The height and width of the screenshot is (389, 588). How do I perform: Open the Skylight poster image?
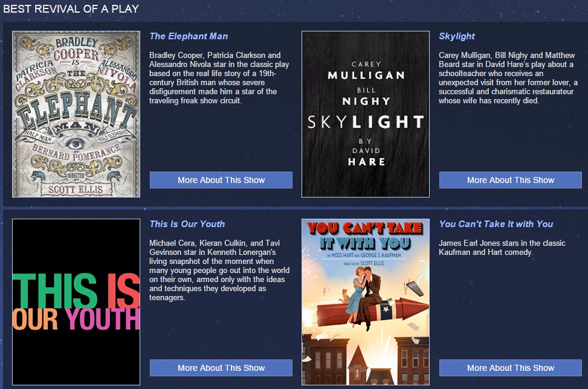point(366,114)
